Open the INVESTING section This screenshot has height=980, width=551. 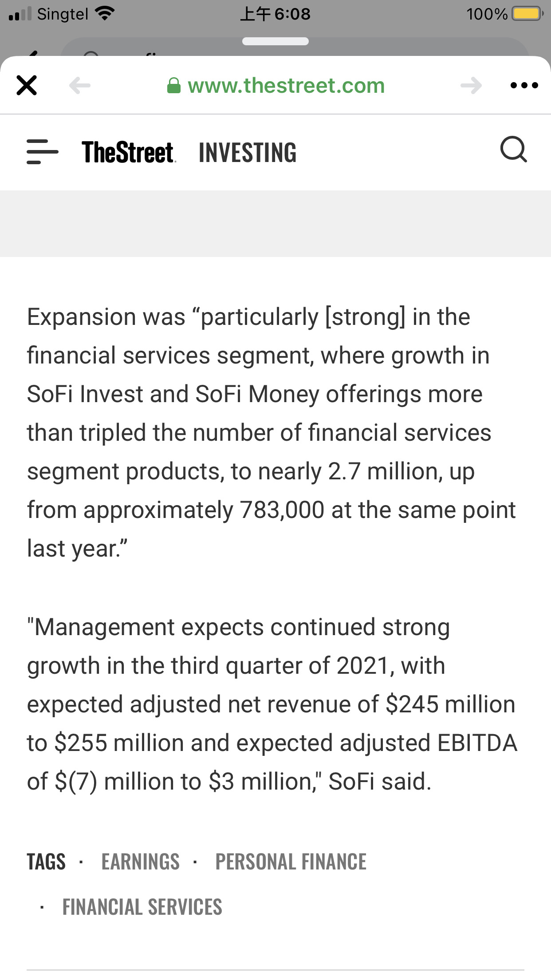248,153
